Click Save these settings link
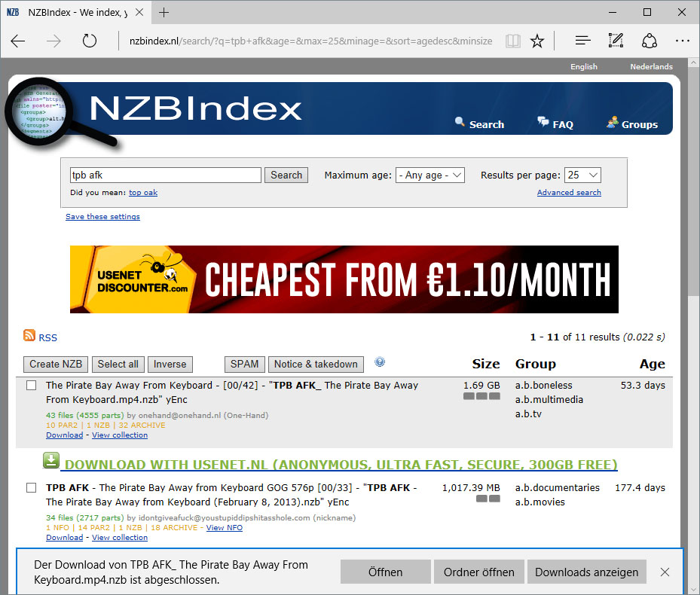The height and width of the screenshot is (595, 700). click(x=102, y=216)
